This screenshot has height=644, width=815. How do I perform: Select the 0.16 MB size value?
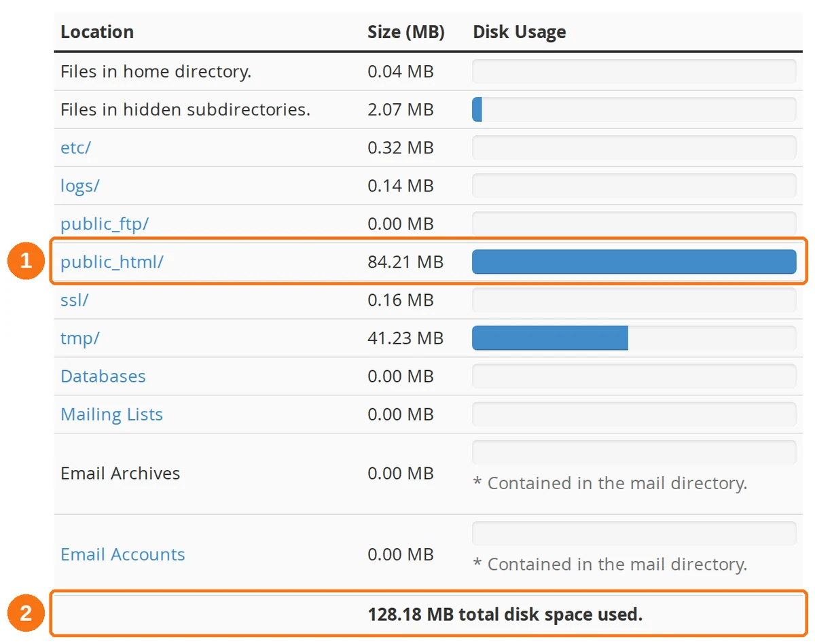[x=401, y=300]
